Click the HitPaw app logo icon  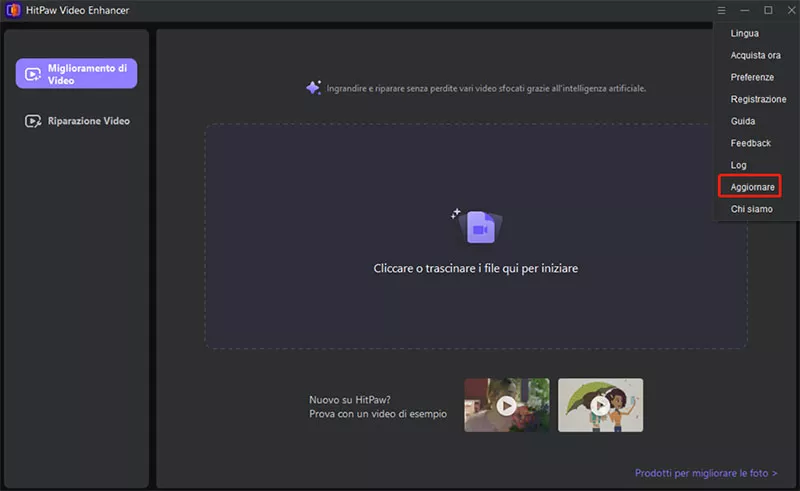pyautogui.click(x=13, y=10)
